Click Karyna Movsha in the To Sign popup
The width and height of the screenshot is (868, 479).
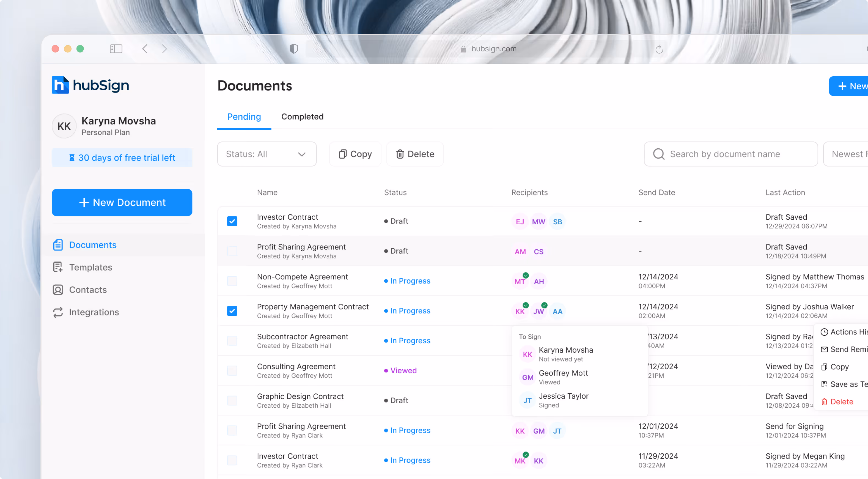[x=565, y=350]
